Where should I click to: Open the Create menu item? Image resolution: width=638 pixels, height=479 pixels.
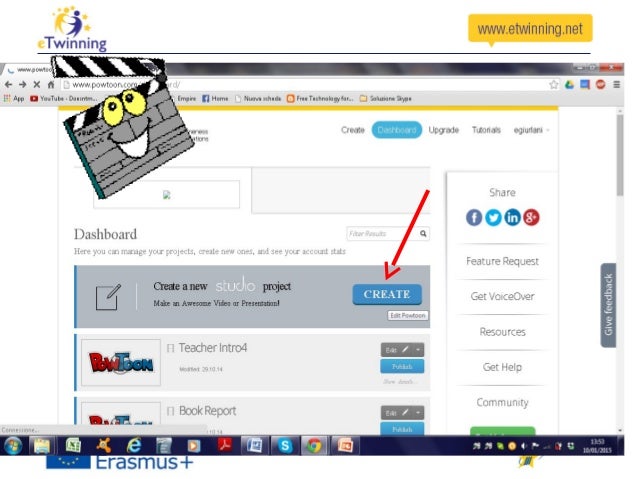353,130
